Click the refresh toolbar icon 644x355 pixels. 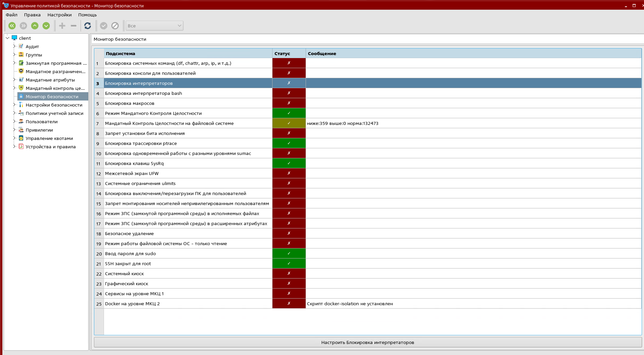click(x=88, y=26)
